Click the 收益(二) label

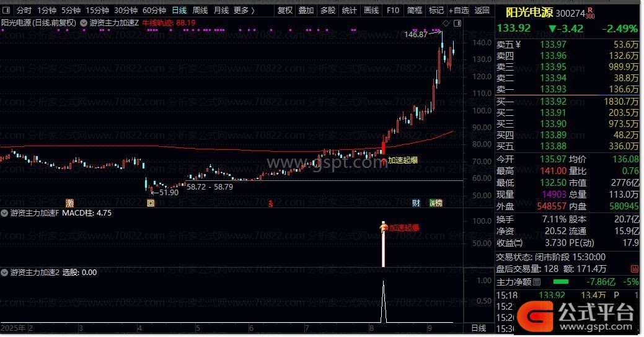point(509,243)
